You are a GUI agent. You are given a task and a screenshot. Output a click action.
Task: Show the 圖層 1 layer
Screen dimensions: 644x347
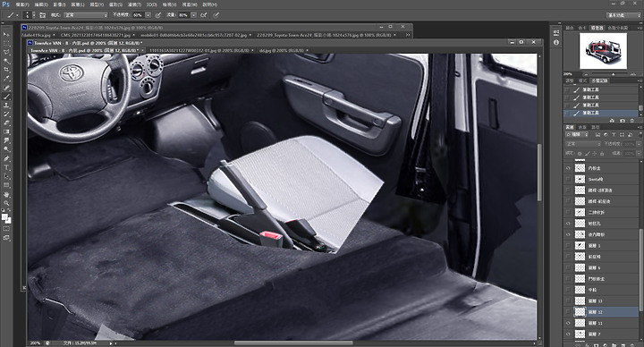568,245
